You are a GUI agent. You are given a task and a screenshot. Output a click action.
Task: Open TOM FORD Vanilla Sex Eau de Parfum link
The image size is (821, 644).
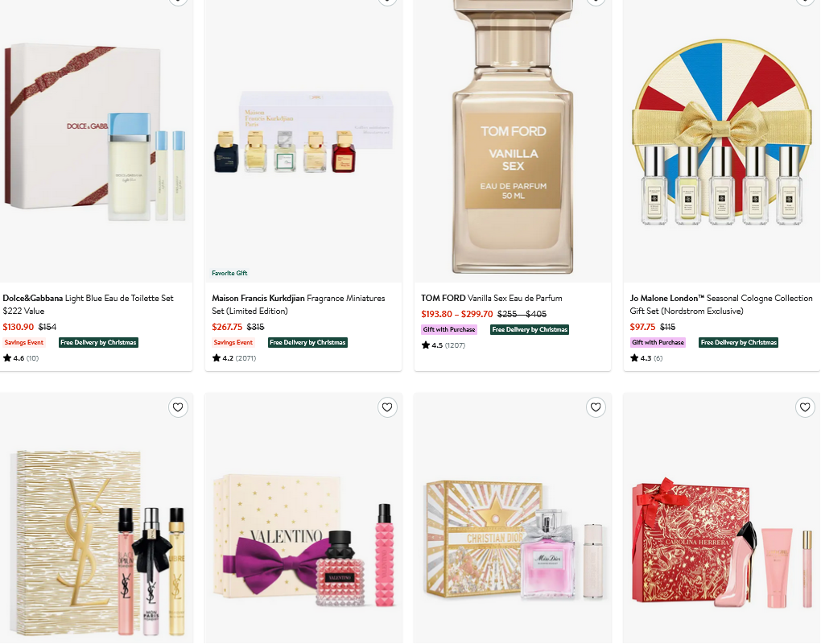[x=492, y=298]
